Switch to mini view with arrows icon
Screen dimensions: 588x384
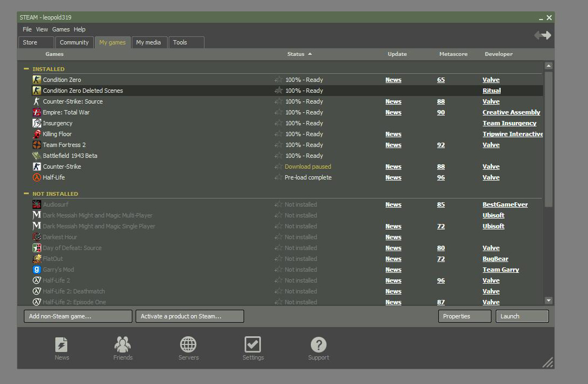click(x=542, y=35)
